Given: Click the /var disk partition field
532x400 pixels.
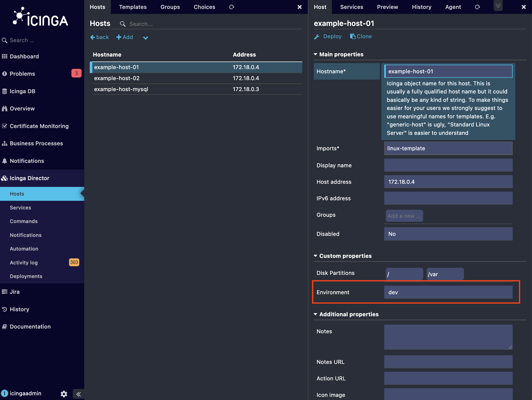Looking at the screenshot, I should [x=445, y=274].
